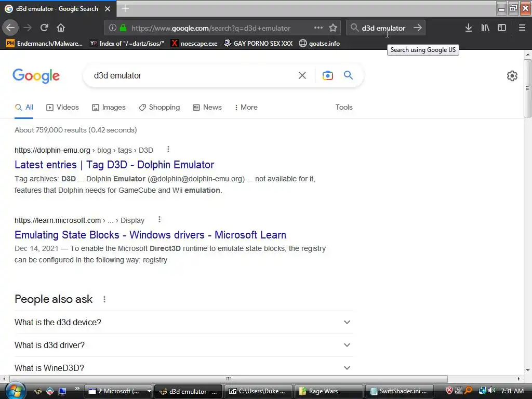Switch to the Images results tab
532x399 pixels.
[x=109, y=107]
